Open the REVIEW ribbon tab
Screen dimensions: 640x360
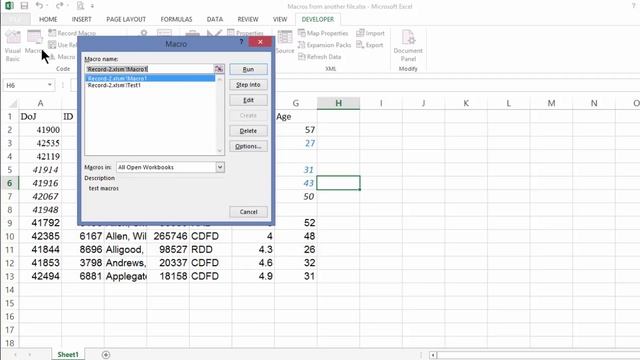[x=248, y=19]
